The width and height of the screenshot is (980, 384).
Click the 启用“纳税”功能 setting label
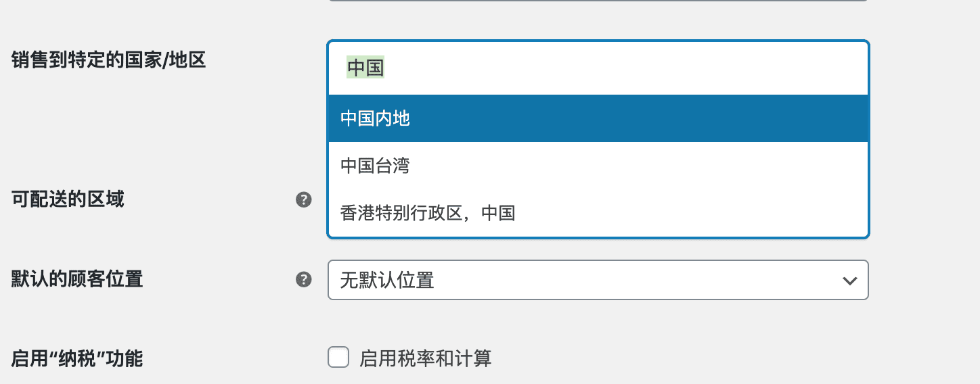pos(77,358)
